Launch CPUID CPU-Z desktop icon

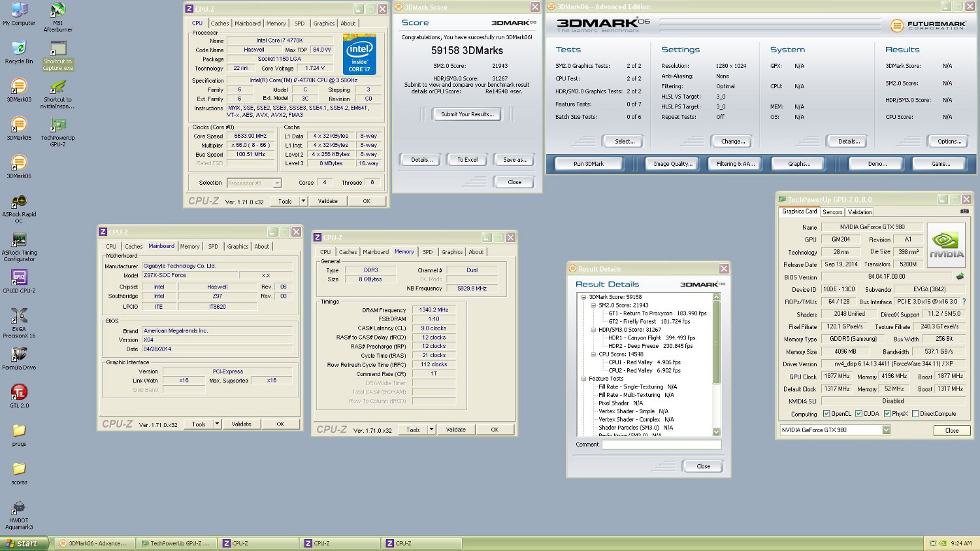point(19,281)
